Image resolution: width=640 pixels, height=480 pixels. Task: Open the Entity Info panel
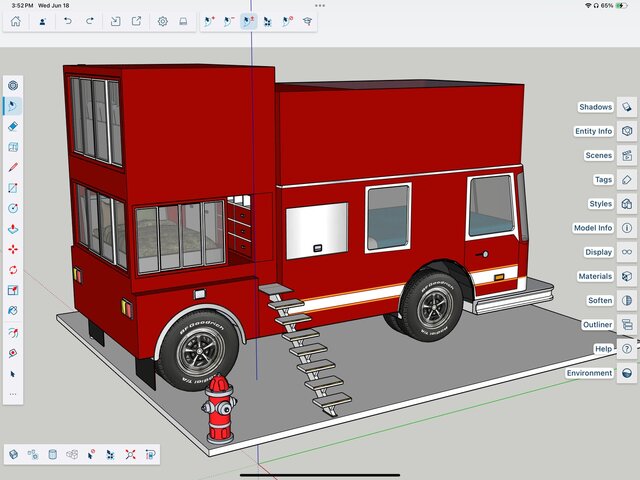pyautogui.click(x=593, y=131)
